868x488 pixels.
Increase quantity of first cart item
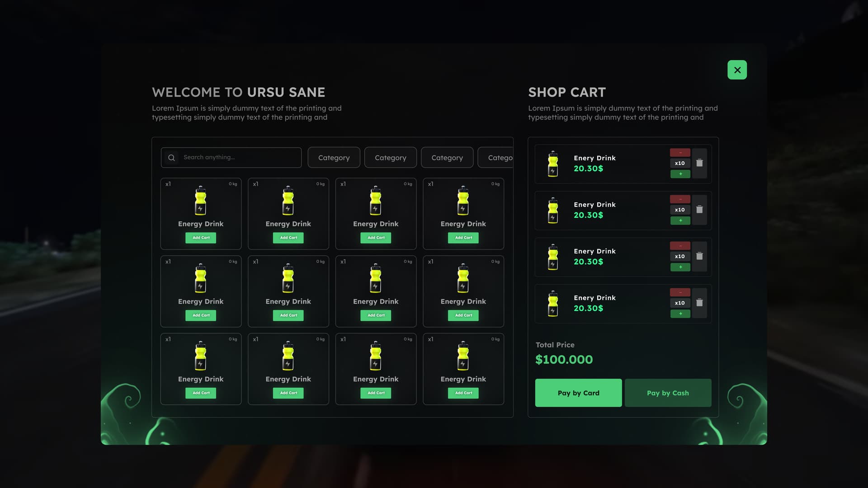[680, 174]
